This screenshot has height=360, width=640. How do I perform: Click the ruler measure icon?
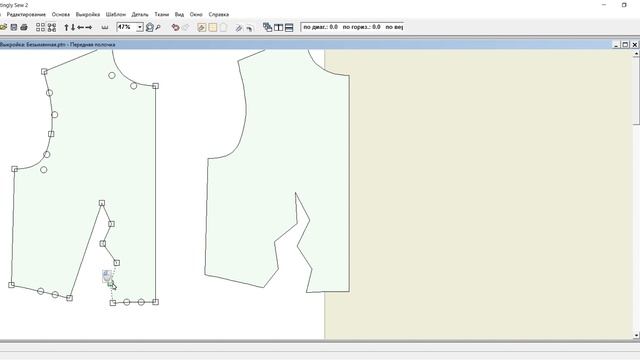click(x=105, y=27)
